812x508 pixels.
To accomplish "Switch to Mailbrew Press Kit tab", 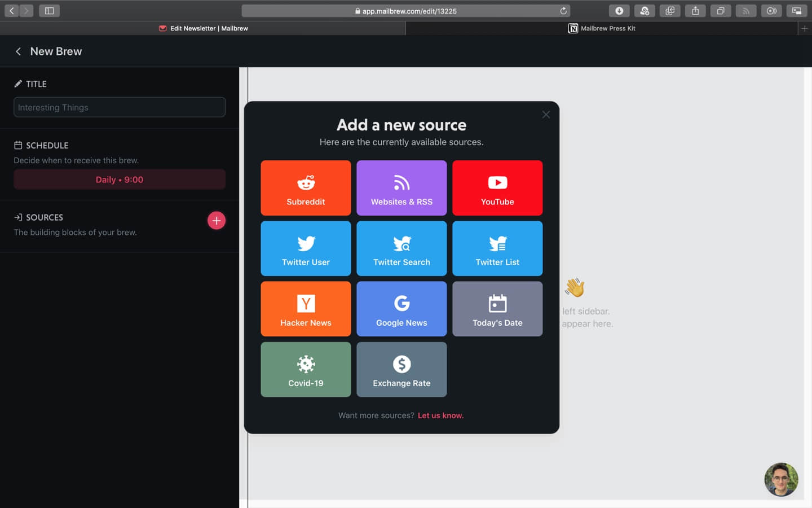I will pos(602,28).
